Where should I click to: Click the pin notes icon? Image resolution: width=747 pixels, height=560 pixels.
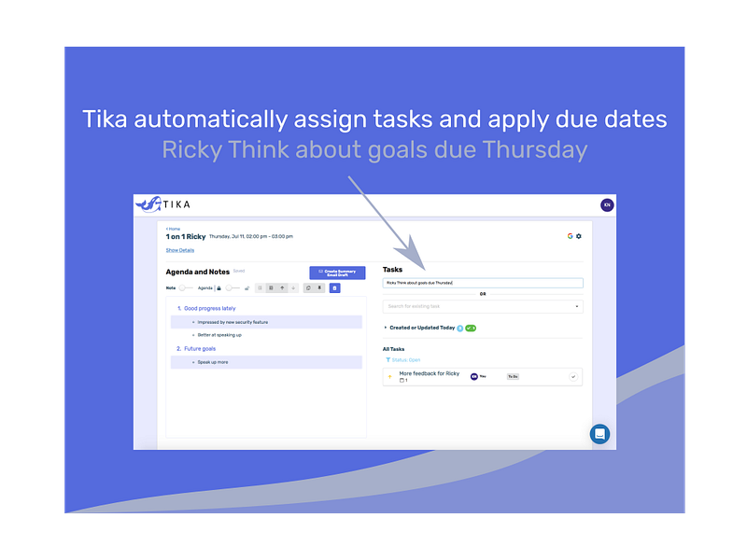point(319,288)
